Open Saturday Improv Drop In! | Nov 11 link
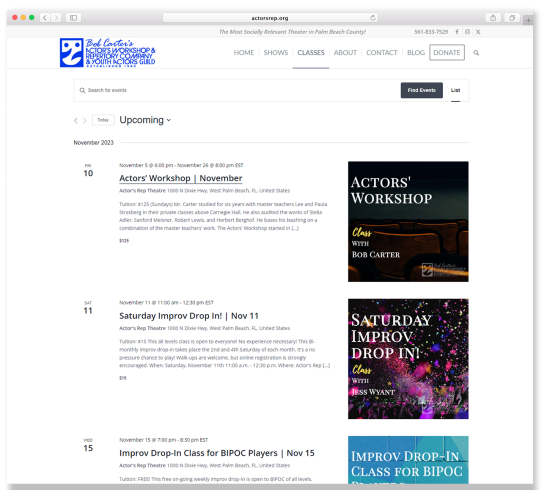Viewport: 550px width, 496px height. point(189,316)
